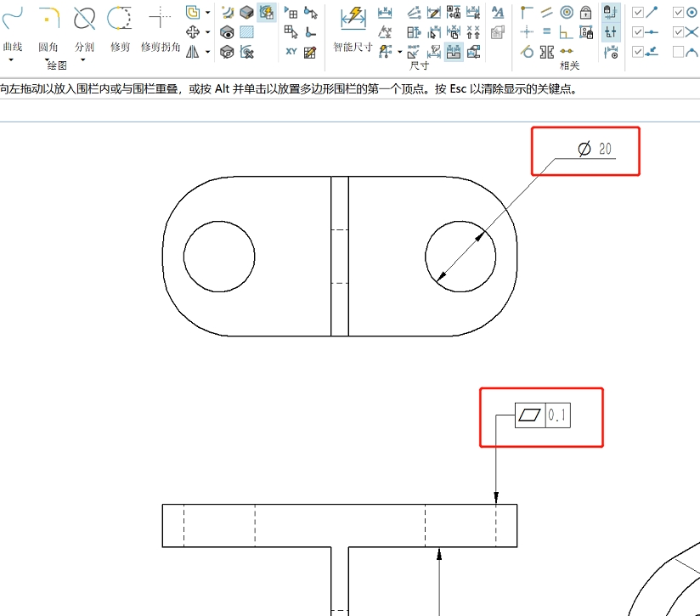Viewport: 700px width, 616px height.
Task: Expand the 曲线 dropdown arrow
Action: pos(11,60)
